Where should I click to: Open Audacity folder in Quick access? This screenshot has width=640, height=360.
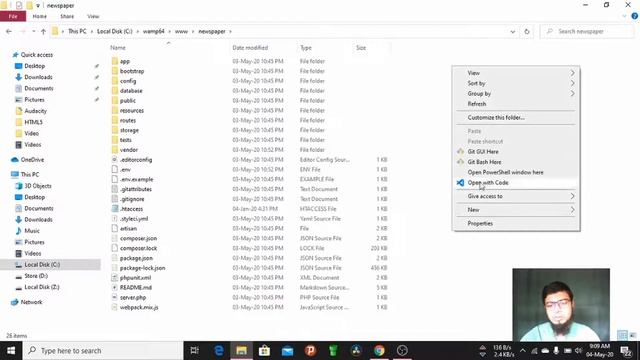[x=36, y=111]
